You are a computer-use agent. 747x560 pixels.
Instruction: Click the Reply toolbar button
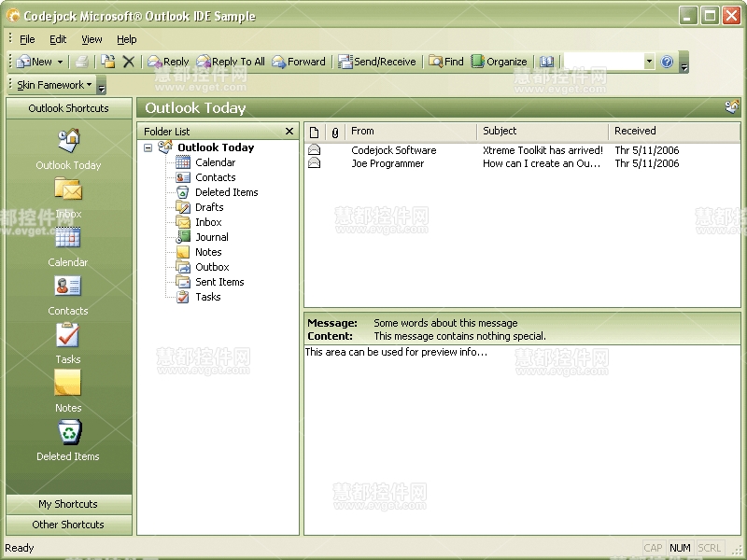tap(168, 62)
